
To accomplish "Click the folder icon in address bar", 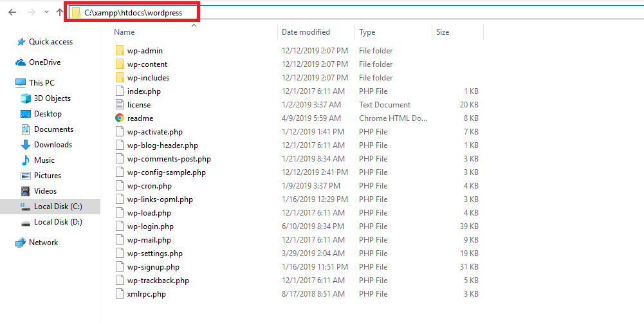I will [76, 13].
